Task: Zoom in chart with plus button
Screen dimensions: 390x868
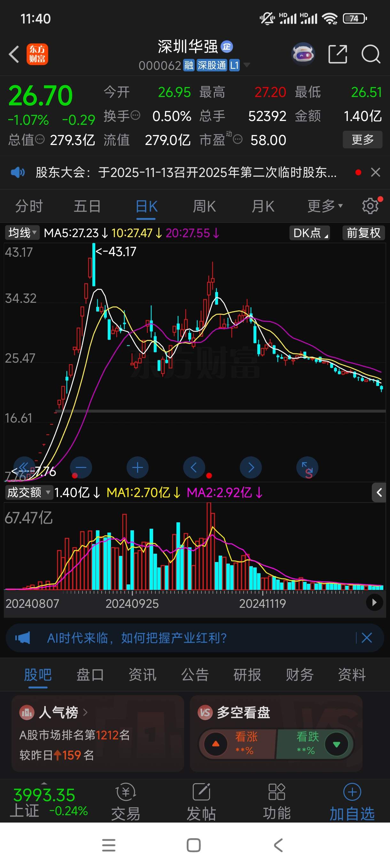Action: click(x=137, y=467)
